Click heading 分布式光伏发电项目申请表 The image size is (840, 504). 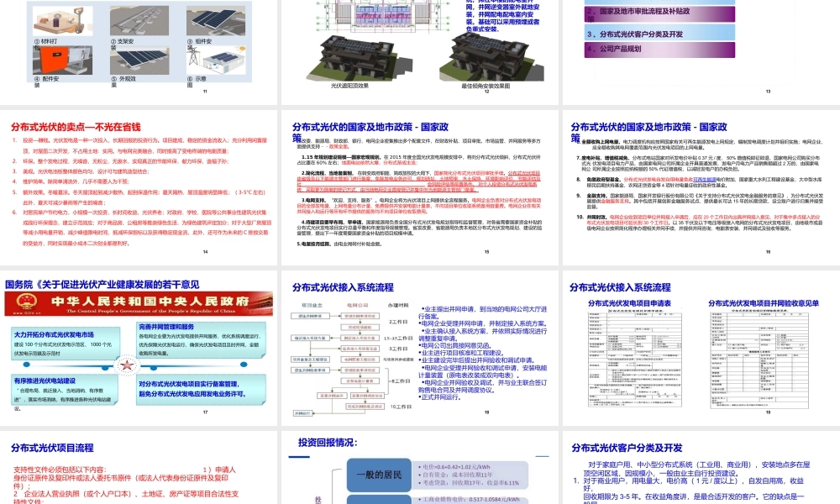(629, 303)
